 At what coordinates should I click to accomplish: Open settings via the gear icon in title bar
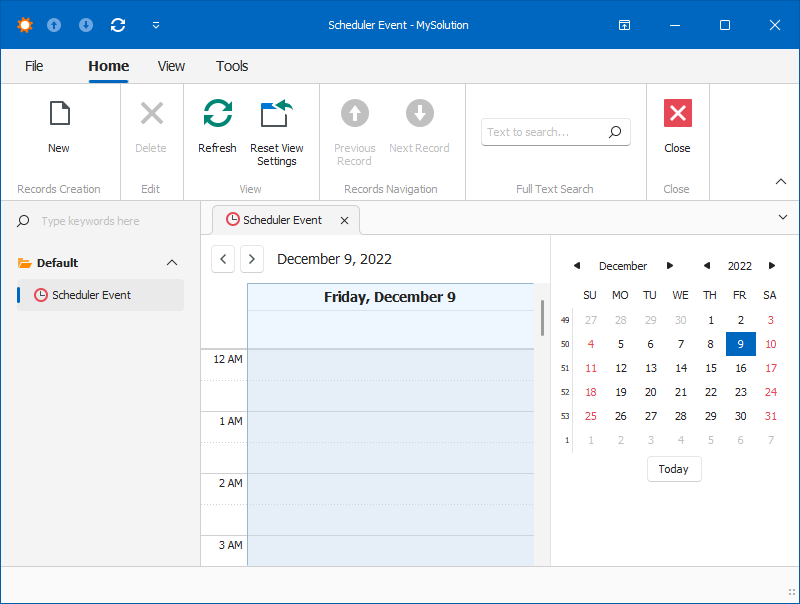[24, 25]
